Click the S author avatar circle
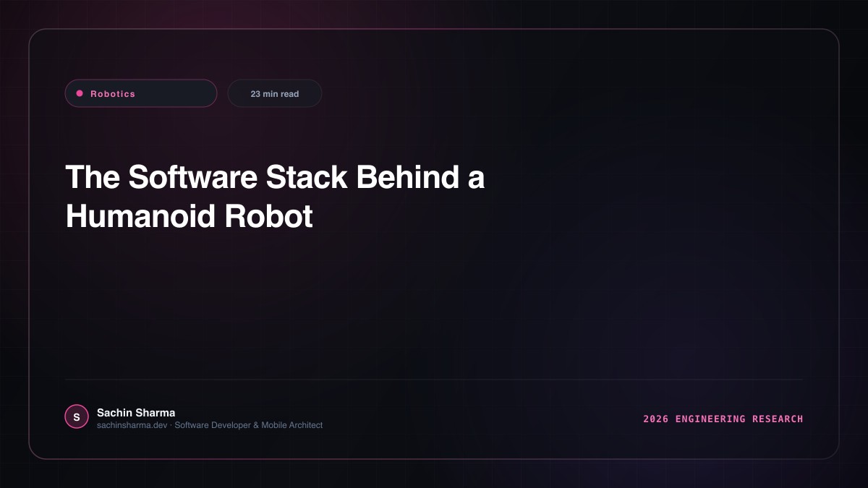The width and height of the screenshot is (868, 488). (x=77, y=417)
